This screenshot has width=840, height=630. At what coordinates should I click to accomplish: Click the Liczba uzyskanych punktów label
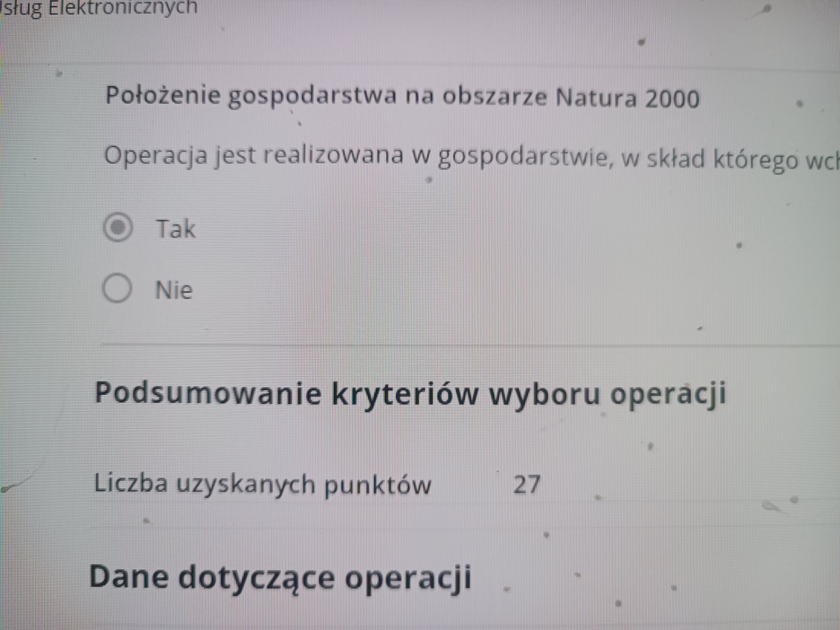point(262,484)
